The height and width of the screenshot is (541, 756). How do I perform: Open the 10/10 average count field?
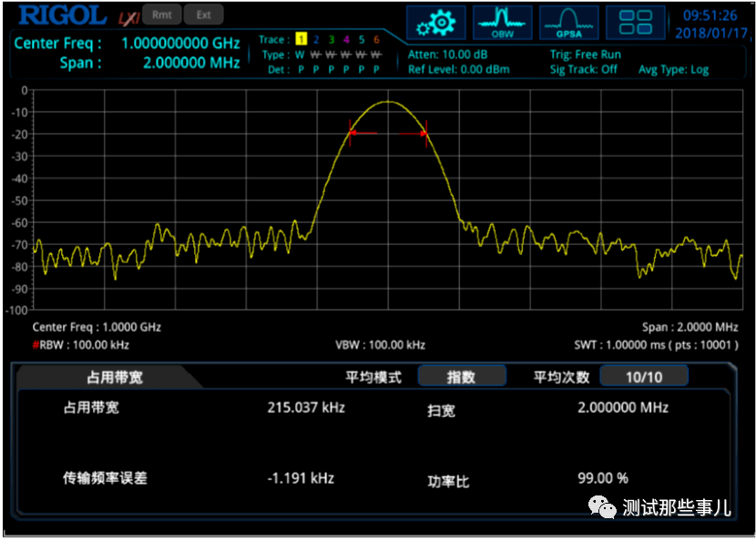pos(643,376)
